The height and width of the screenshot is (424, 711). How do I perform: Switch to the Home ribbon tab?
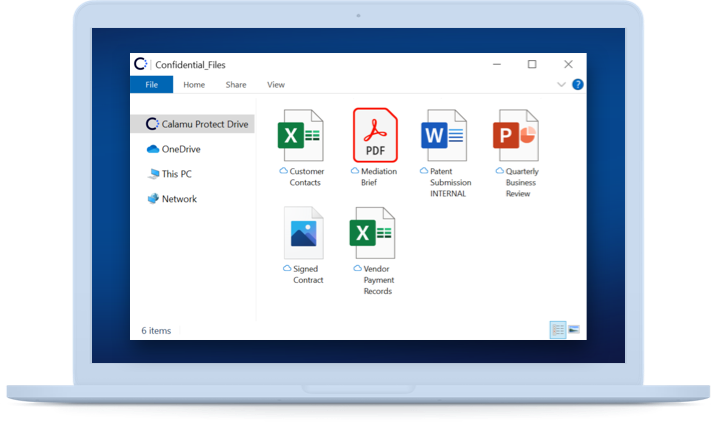[x=194, y=85]
